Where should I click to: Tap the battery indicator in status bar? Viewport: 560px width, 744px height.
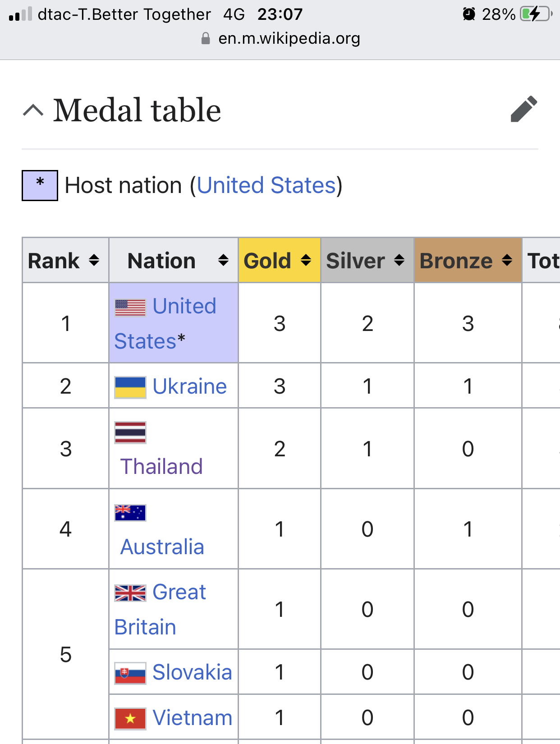tap(536, 14)
